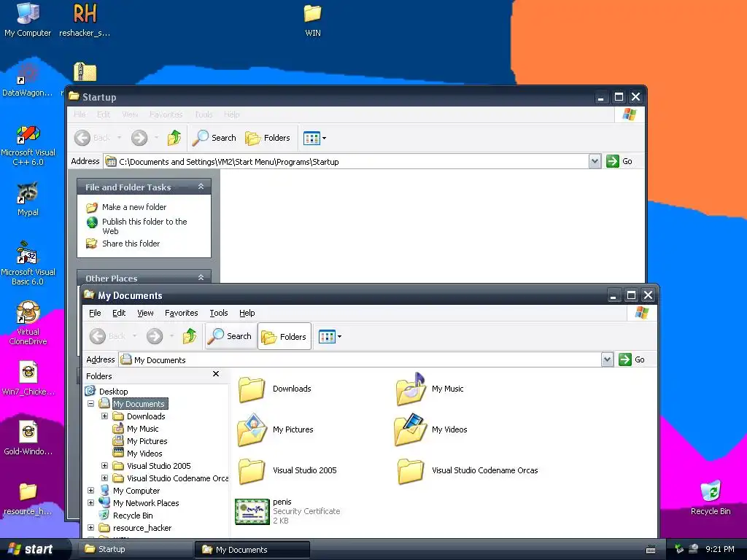747x560 pixels.
Task: Launch the Mypal browser shortcut
Action: point(28,199)
